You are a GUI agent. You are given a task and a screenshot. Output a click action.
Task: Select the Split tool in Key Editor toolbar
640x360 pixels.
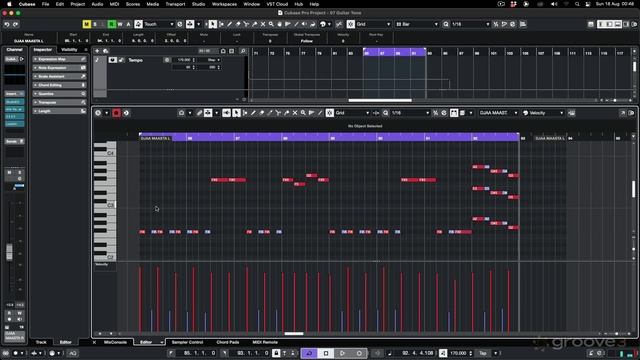pos(278,113)
